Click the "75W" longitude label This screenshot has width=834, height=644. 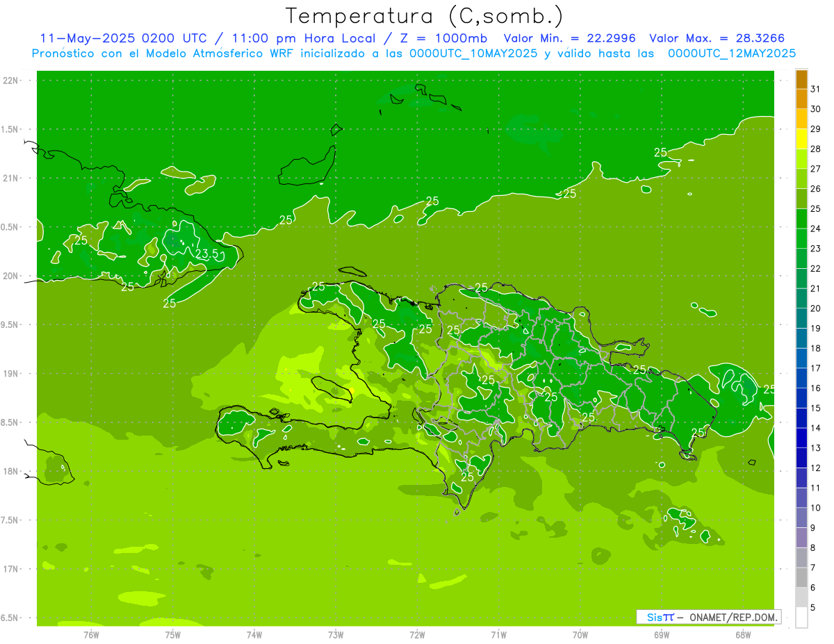[173, 634]
